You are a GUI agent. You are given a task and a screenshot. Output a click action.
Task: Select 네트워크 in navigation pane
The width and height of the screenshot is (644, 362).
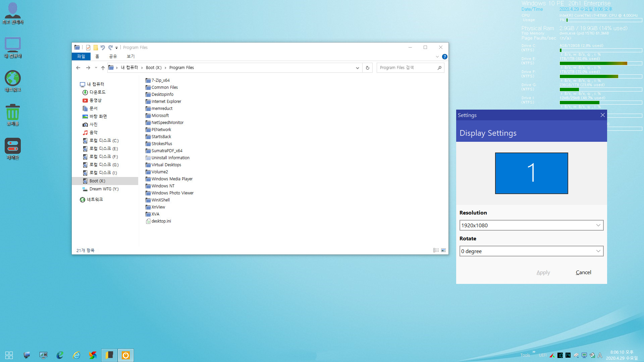91,200
